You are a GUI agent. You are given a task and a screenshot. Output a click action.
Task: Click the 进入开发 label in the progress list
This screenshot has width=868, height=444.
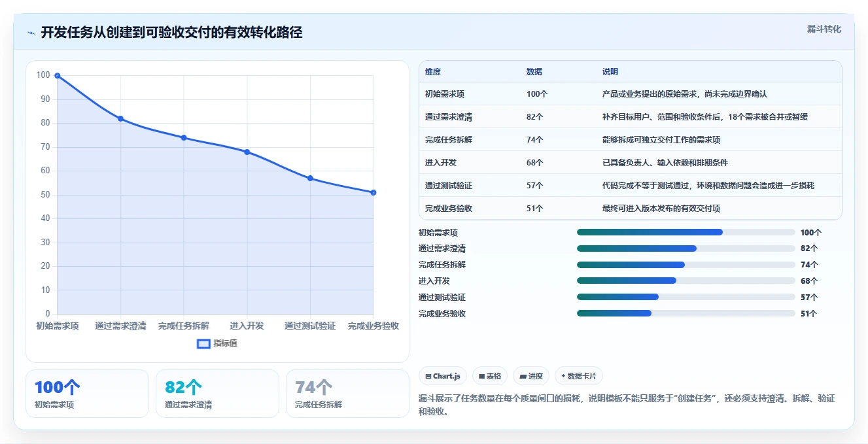pyautogui.click(x=434, y=281)
